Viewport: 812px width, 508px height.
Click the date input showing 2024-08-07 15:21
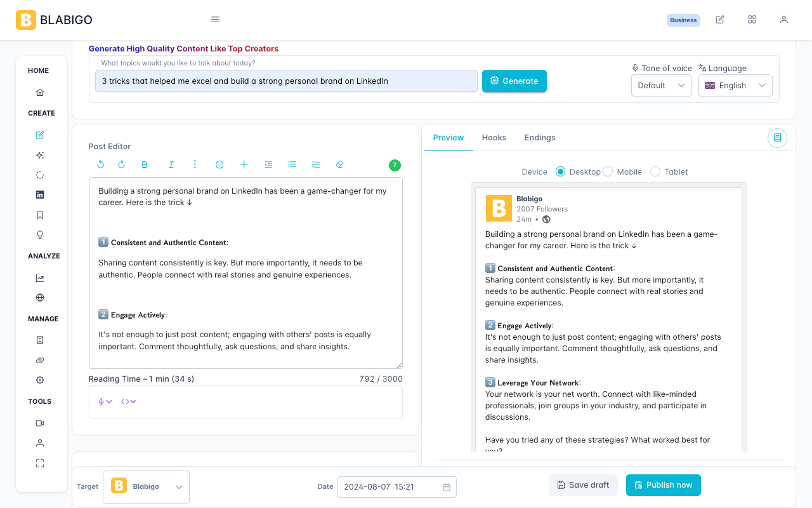click(397, 487)
